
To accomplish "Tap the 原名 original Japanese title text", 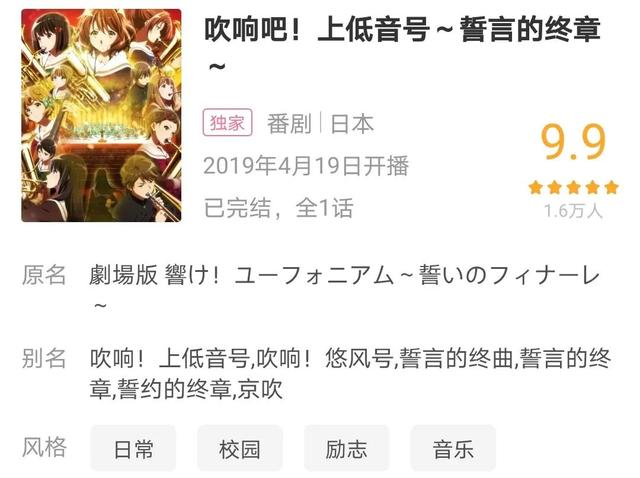I will [x=344, y=288].
